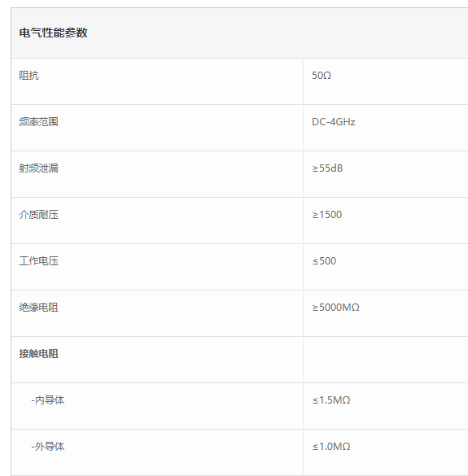Select the -外导体 row label
The height and width of the screenshot is (476, 468).
coord(48,447)
